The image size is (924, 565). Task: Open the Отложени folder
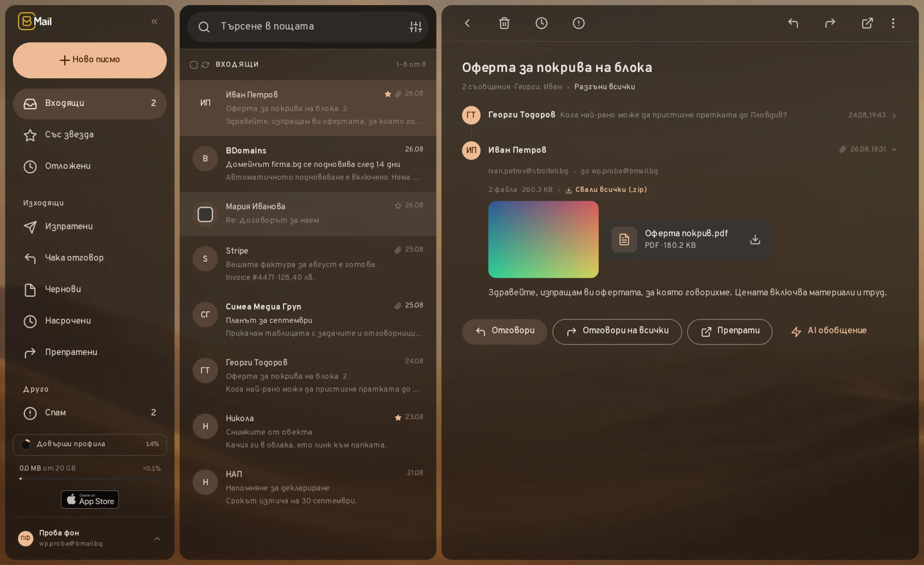tap(90, 166)
